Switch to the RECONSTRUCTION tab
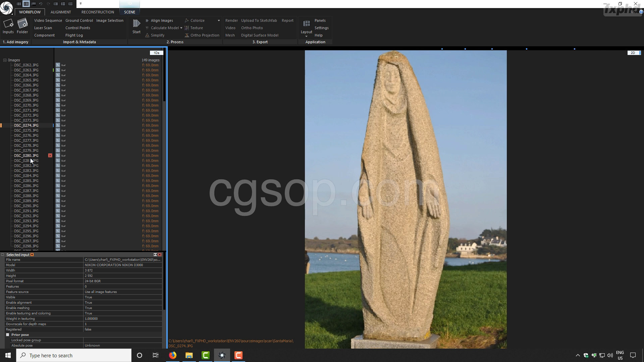 [x=98, y=12]
